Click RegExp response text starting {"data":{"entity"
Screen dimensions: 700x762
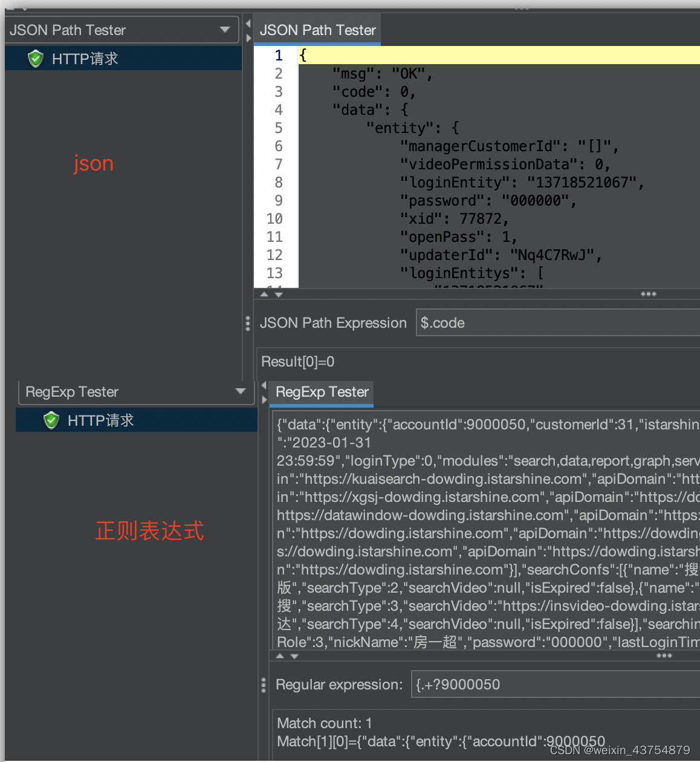[487, 425]
